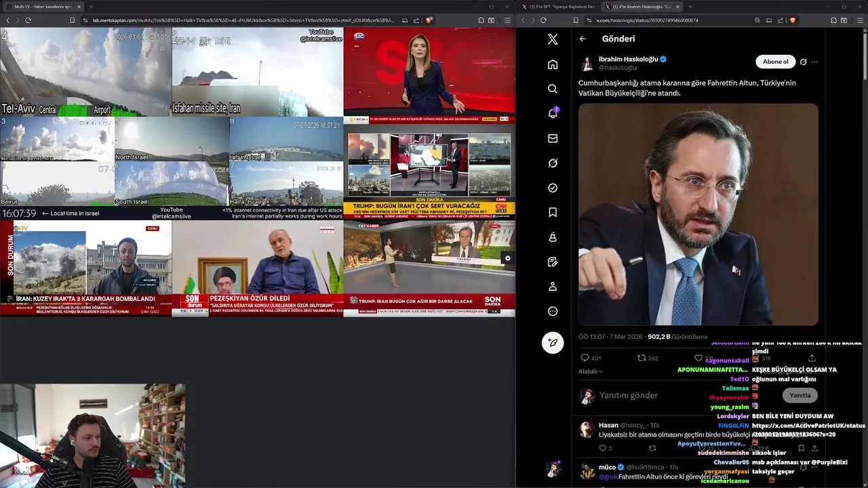
Task: Open Bookmarks icon in the X sidebar
Action: [x=553, y=212]
